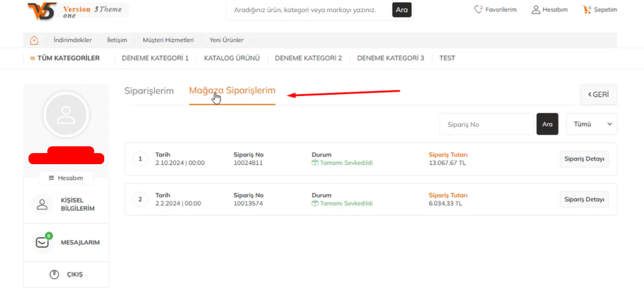Viewport: 644px width, 296px height.
Task: Click row number 1 circle
Action: [x=140, y=159]
